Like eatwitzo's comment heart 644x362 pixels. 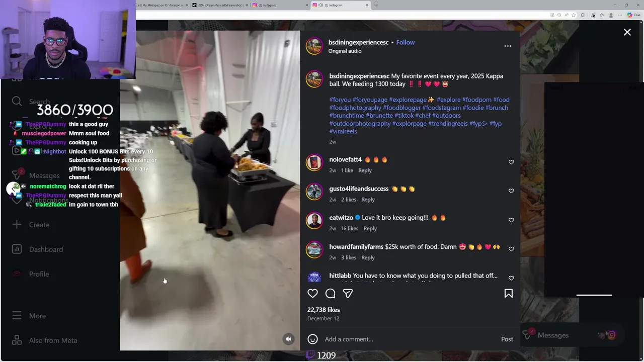pyautogui.click(x=511, y=220)
